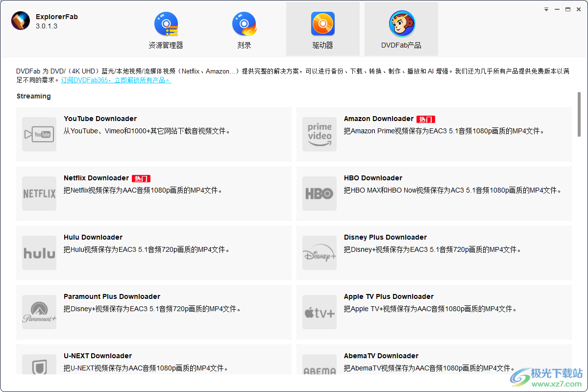Select the DVDFab产品 tab
588x392 pixels.
point(401,29)
